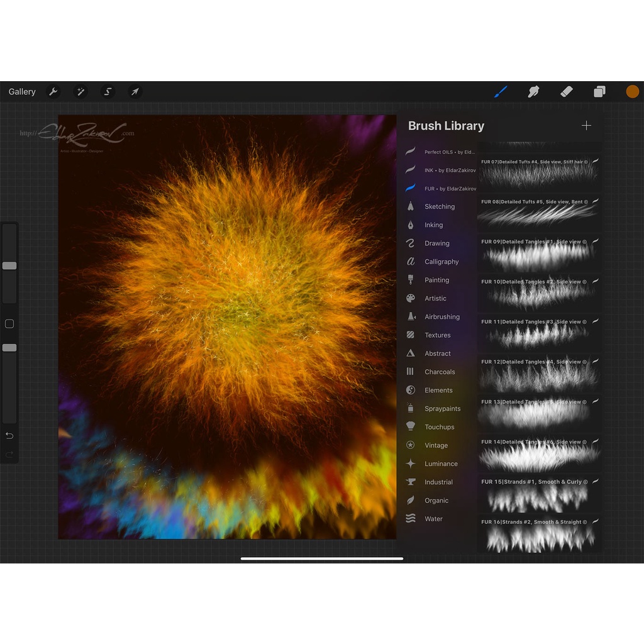Open the active color swatch
Screen dimensions: 644x644
[632, 92]
